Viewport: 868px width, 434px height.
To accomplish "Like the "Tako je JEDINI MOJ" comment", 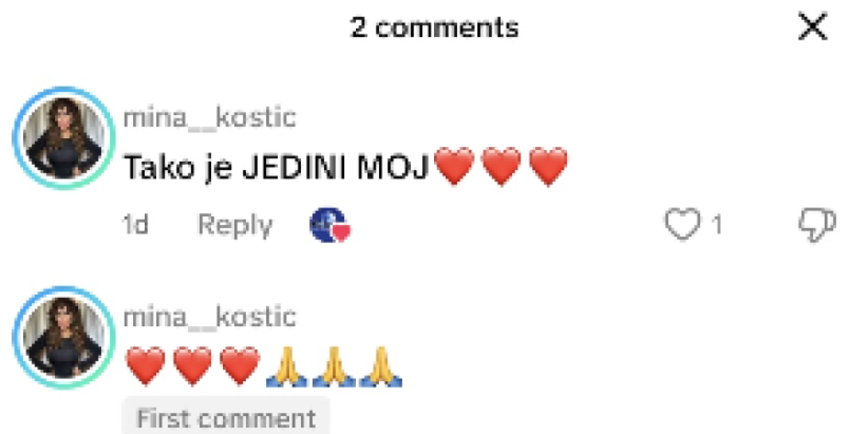I will (x=682, y=225).
